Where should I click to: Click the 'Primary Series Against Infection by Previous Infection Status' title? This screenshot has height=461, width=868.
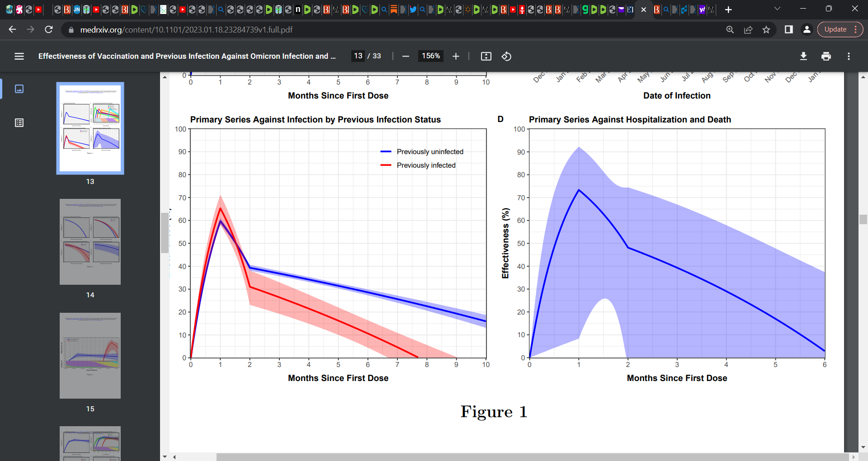[x=315, y=119]
